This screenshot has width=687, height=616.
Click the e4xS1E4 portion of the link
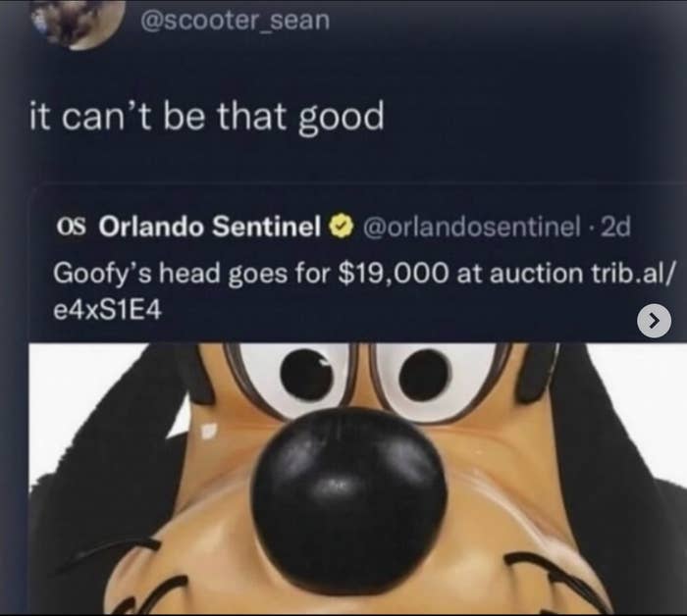click(107, 311)
